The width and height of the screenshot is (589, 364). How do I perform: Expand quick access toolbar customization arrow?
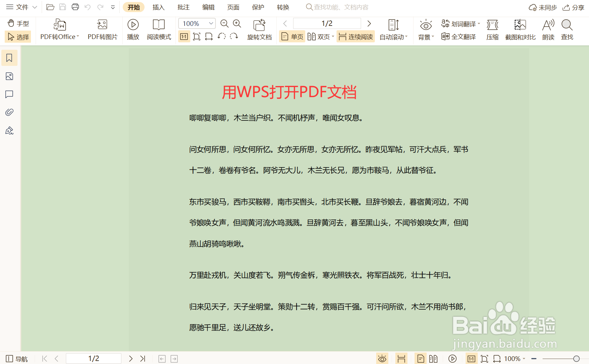pyautogui.click(x=113, y=7)
